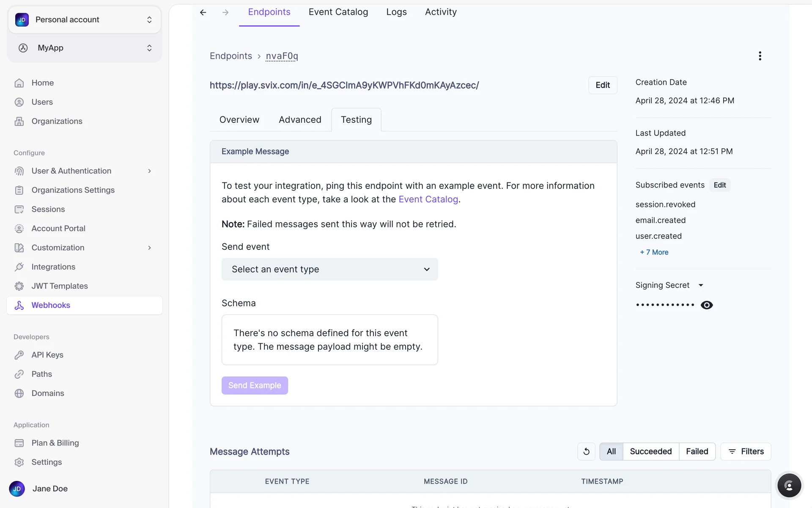Click the back arrow navigation icon
Image resolution: width=812 pixels, height=508 pixels.
tap(203, 12)
